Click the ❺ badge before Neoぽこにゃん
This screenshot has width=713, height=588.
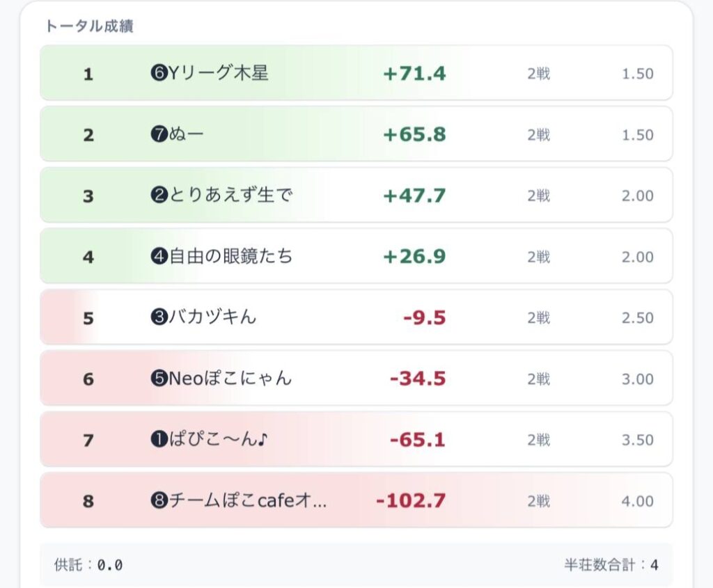click(158, 379)
